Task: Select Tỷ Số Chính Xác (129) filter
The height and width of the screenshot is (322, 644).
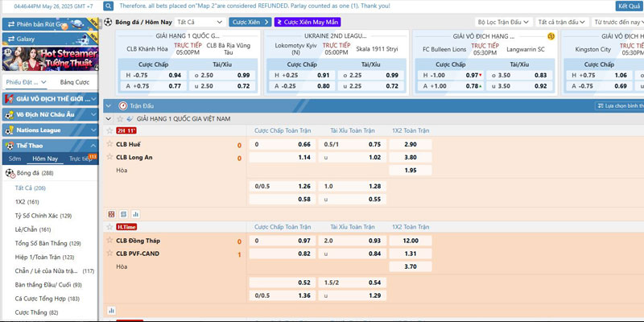Action: point(43,216)
